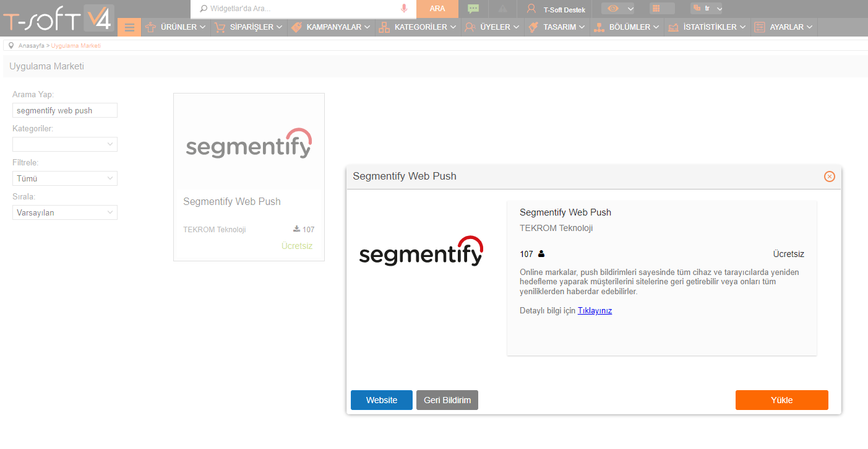Click the Arama Yap search input
Viewport: 868px width, 449px height.
[x=65, y=110]
